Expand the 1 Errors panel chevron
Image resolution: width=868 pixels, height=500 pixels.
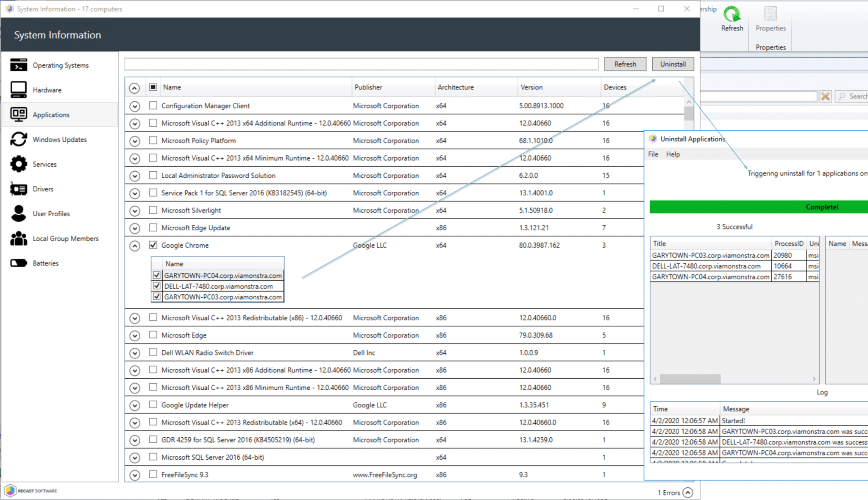(x=688, y=492)
